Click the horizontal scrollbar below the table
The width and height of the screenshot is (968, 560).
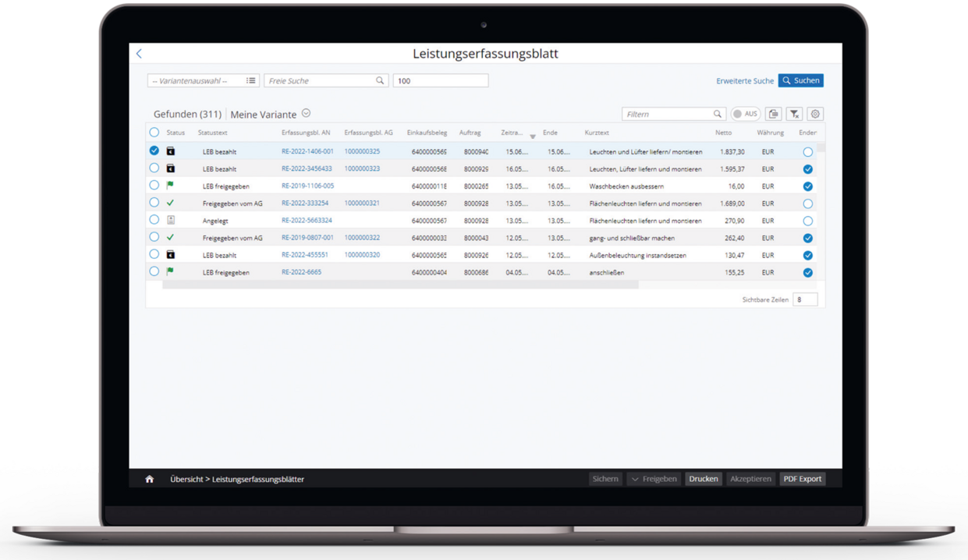click(400, 285)
